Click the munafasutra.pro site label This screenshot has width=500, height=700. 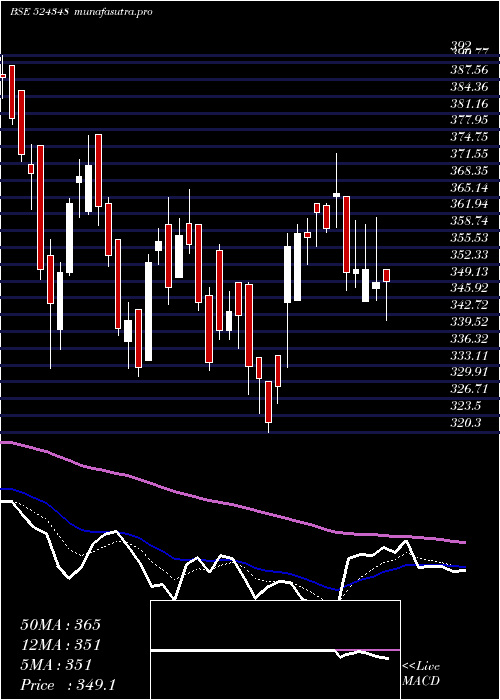112,12
